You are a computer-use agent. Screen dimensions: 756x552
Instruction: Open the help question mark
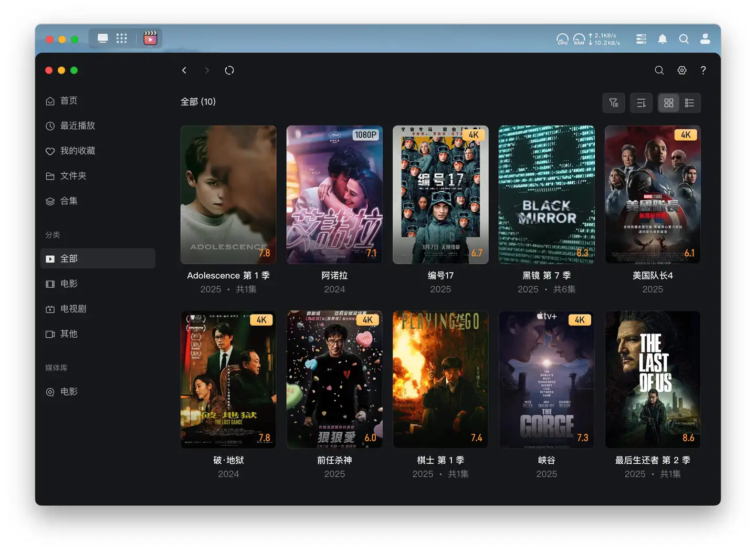coord(703,70)
